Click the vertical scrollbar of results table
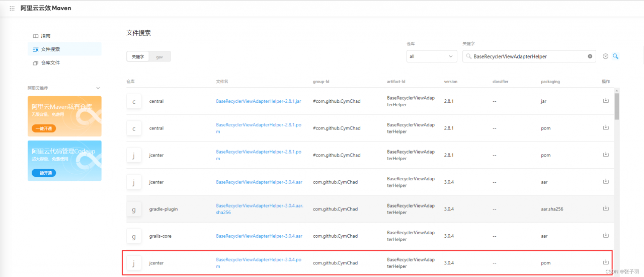This screenshot has height=277, width=644. tap(617, 106)
